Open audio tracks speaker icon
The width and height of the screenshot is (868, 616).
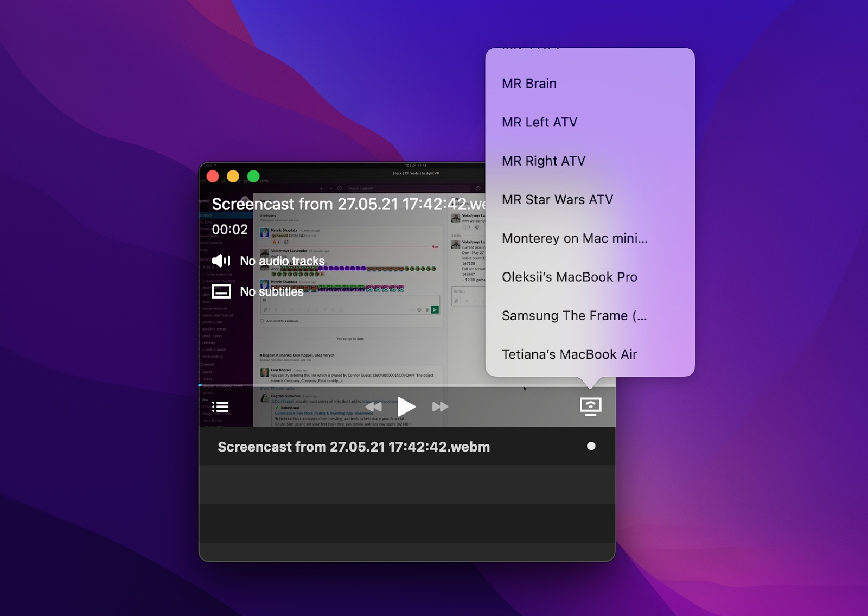(x=221, y=261)
